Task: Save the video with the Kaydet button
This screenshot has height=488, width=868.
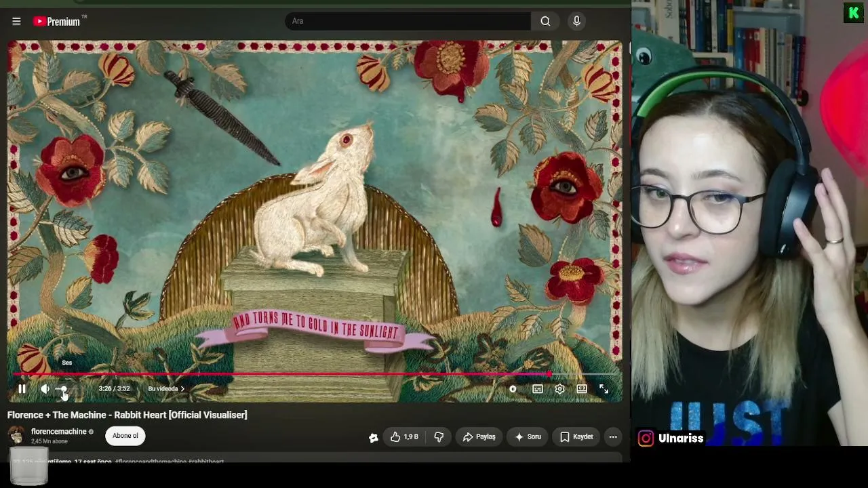Action: pos(576,437)
